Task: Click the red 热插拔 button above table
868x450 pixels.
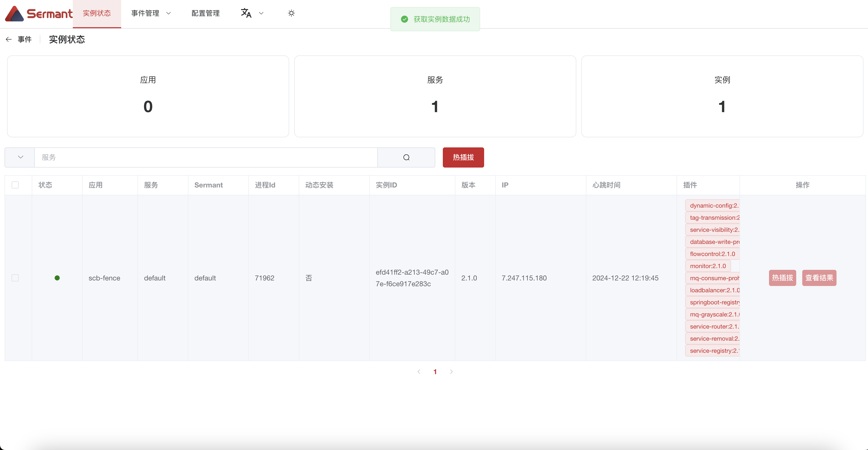Action: [x=463, y=157]
